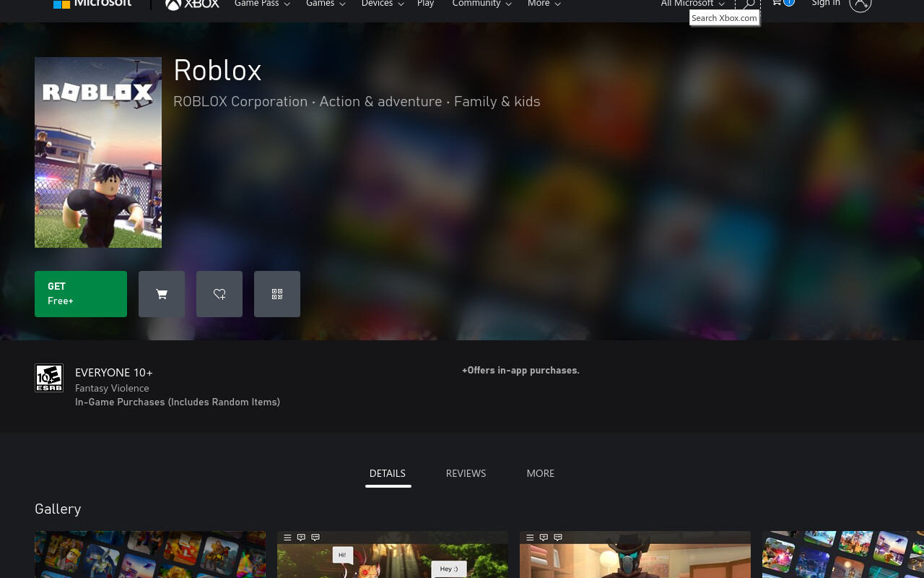Switch to the DETAILS tab
This screenshot has width=924, height=578.
(x=388, y=473)
